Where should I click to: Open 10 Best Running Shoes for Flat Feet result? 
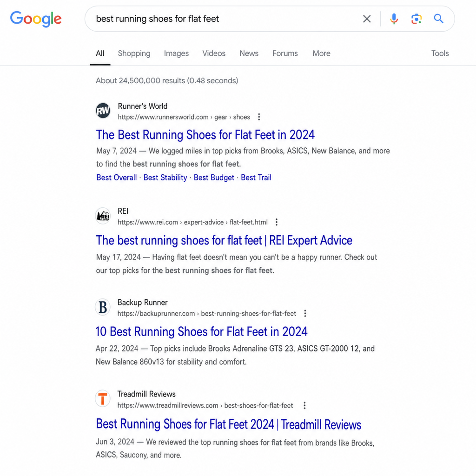point(201,331)
